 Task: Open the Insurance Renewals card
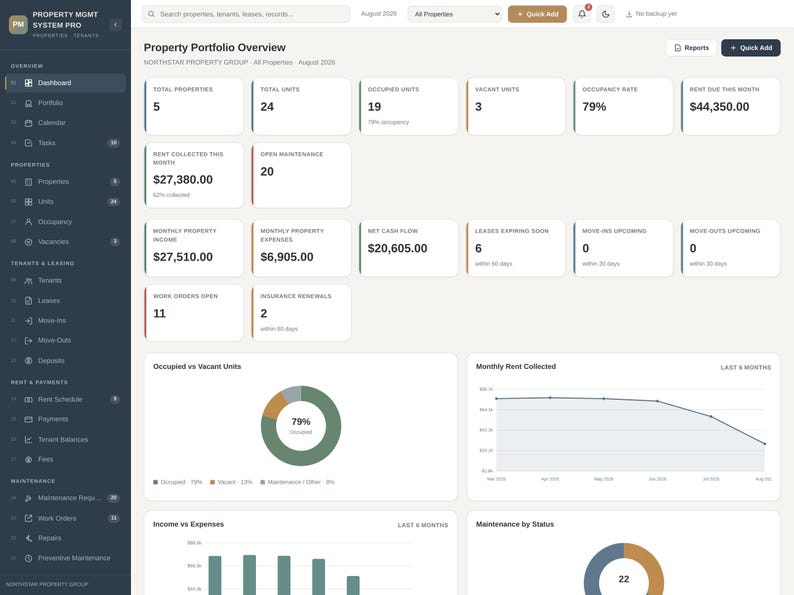(x=301, y=313)
